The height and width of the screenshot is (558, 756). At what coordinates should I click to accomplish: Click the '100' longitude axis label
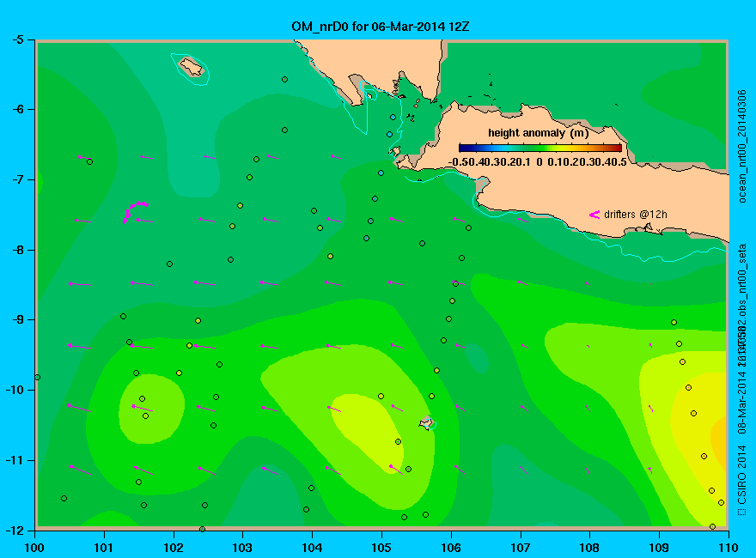[34, 548]
